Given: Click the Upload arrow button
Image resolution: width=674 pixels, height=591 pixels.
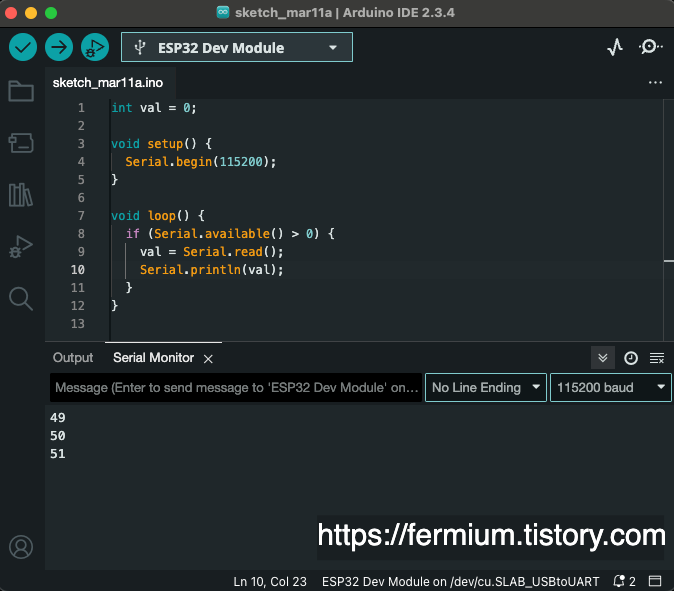Looking at the screenshot, I should [59, 47].
